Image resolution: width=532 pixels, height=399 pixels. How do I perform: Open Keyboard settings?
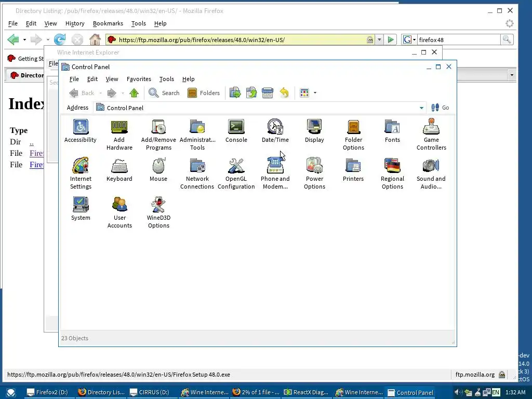(x=119, y=170)
